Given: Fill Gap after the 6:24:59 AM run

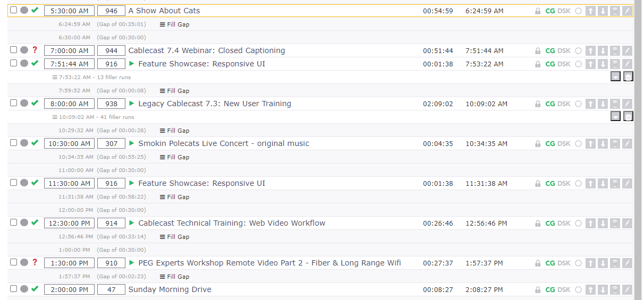Looking at the screenshot, I should [175, 24].
